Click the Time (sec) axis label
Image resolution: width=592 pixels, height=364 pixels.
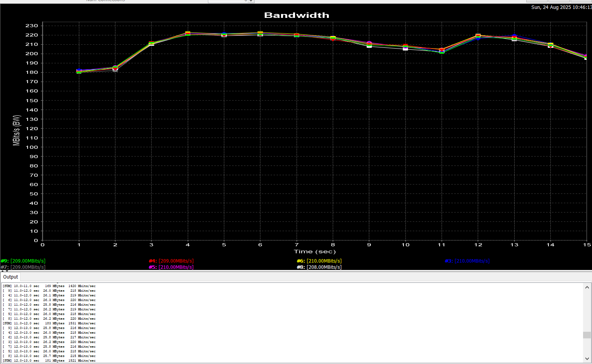[x=315, y=252]
